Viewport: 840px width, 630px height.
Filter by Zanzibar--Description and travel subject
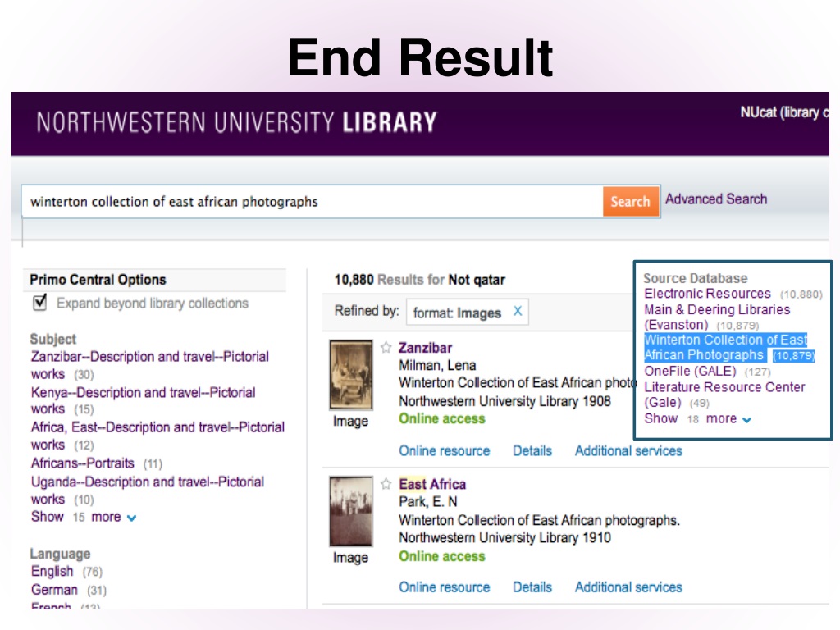point(150,365)
